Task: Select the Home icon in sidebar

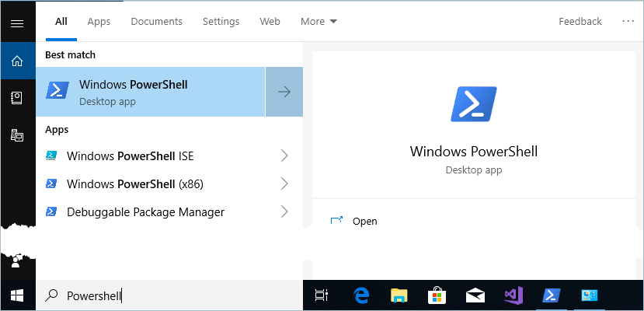Action: (x=17, y=61)
